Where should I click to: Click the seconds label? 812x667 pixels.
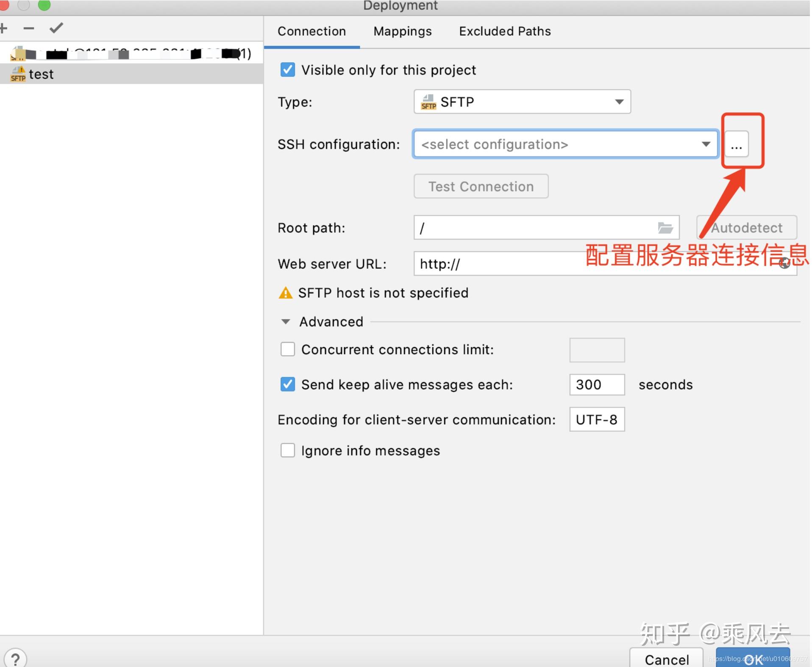(x=665, y=385)
